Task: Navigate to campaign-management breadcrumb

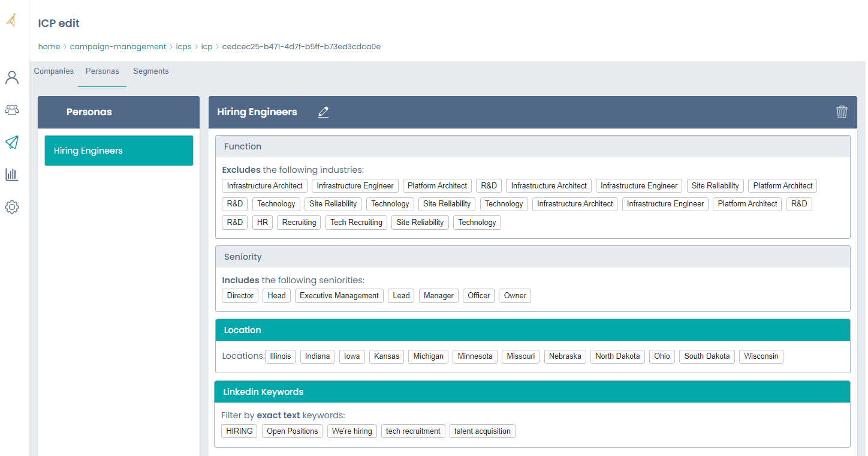Action: [117, 47]
